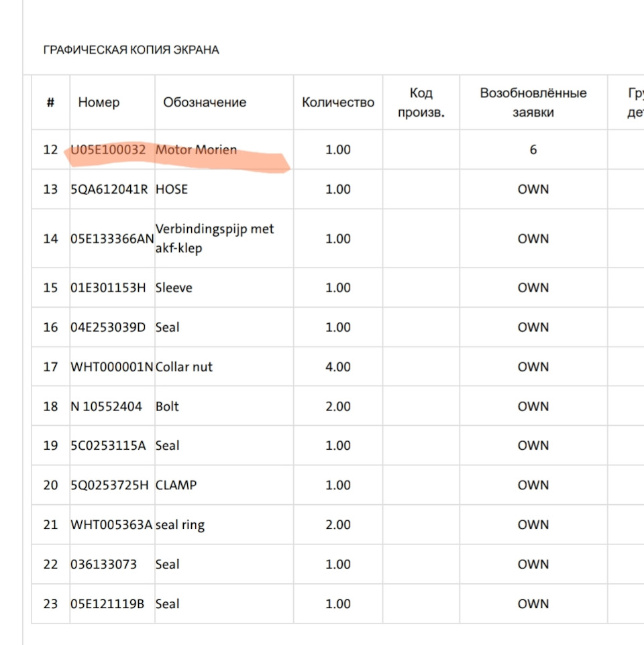The image size is (644, 645).
Task: Click the Количество column header
Action: pos(338,103)
